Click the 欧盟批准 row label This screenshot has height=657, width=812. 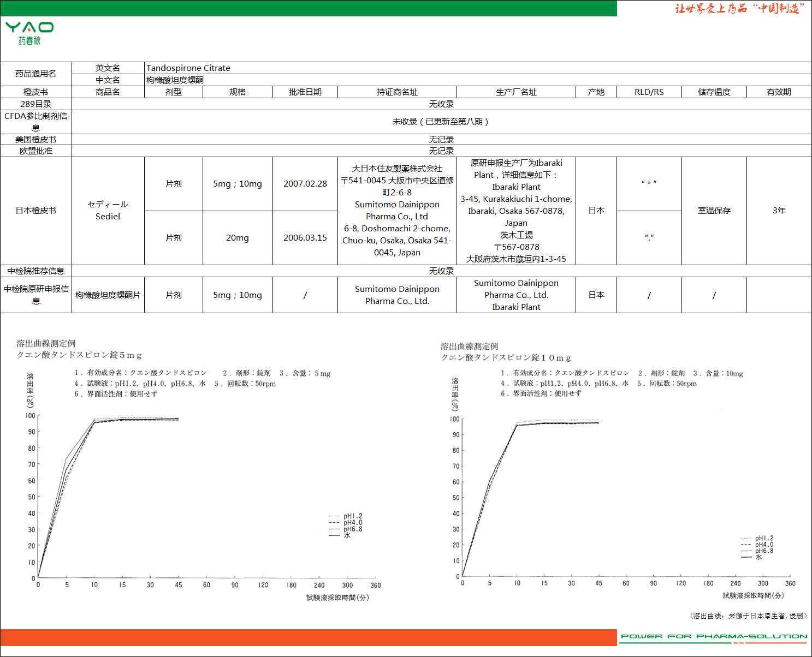(36, 151)
